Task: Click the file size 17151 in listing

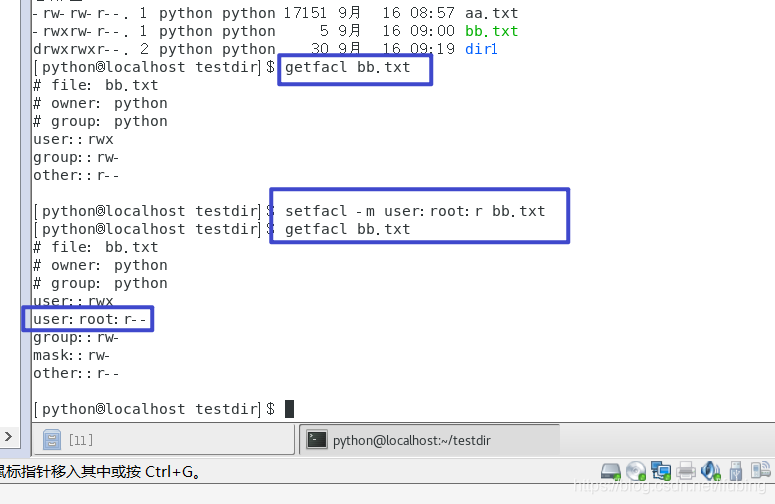Action: [x=305, y=13]
